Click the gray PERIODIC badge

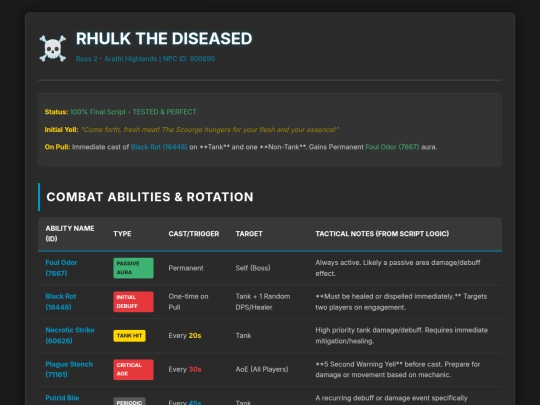coord(129,402)
